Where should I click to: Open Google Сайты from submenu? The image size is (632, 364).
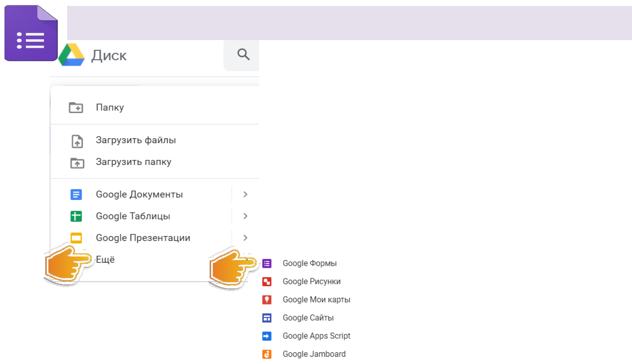pyautogui.click(x=308, y=318)
